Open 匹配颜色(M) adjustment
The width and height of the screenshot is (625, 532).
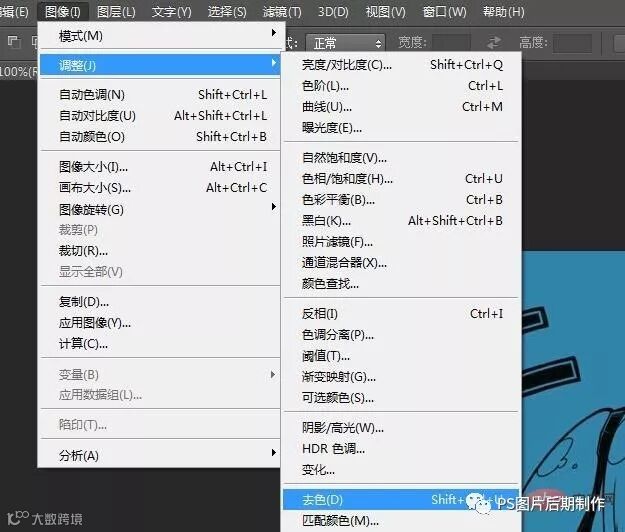[401, 520]
